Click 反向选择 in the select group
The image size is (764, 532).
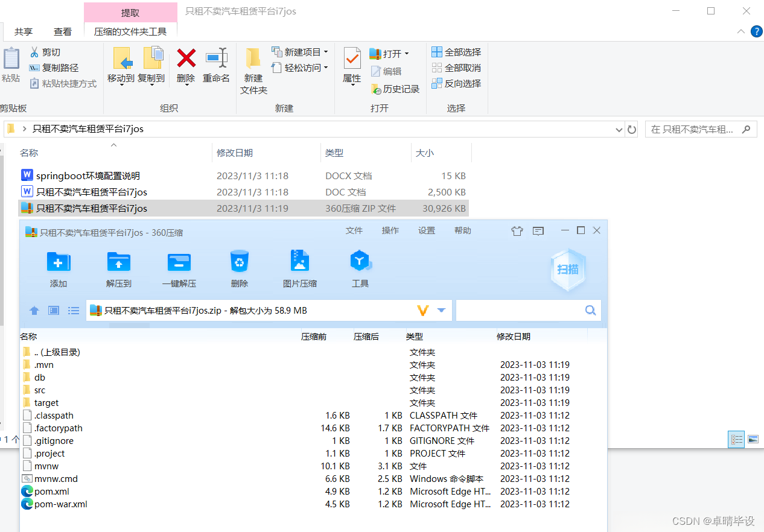456,84
